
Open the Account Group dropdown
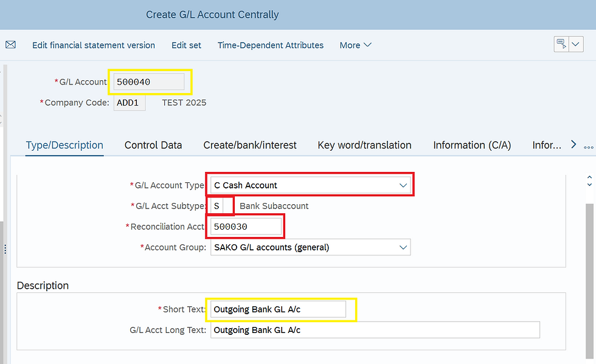[x=403, y=247]
